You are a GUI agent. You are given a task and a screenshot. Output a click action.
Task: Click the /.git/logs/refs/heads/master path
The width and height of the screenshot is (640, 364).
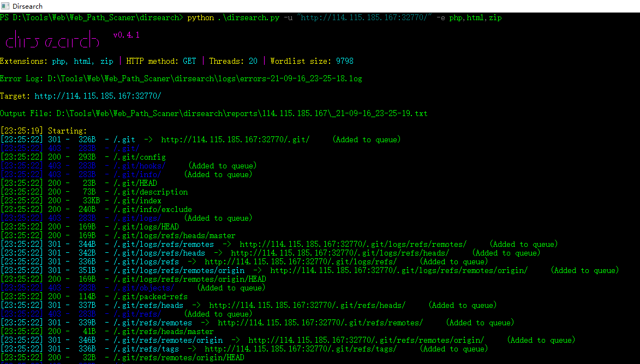[x=175, y=235]
